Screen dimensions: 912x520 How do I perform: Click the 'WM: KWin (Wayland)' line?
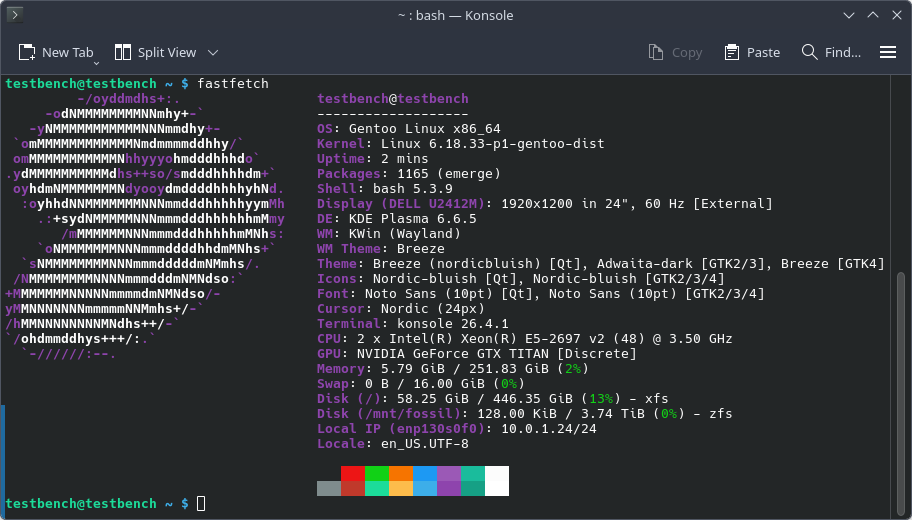[x=389, y=234]
